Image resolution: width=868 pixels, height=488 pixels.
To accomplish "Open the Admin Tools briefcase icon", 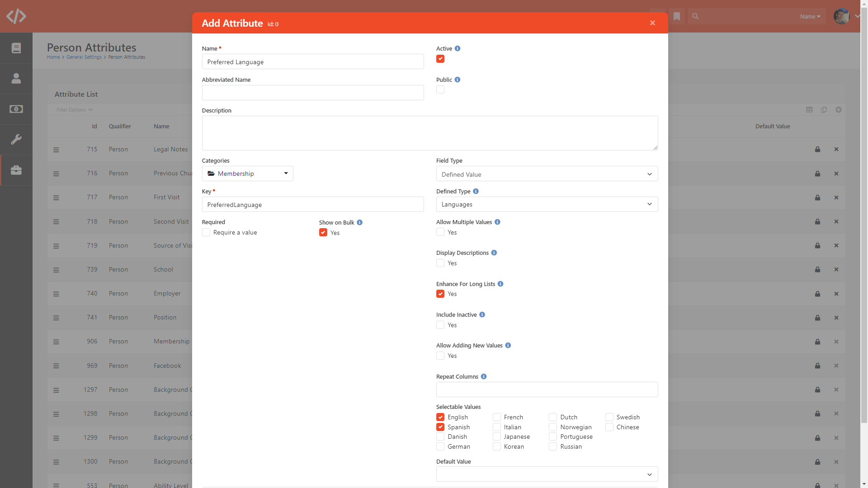I will click(16, 170).
